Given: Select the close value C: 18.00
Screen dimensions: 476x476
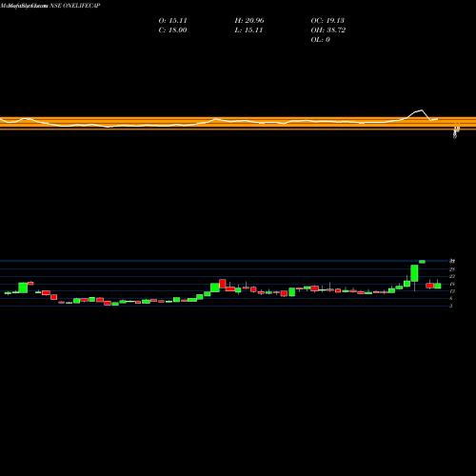Looking at the screenshot, I should tap(172, 30).
